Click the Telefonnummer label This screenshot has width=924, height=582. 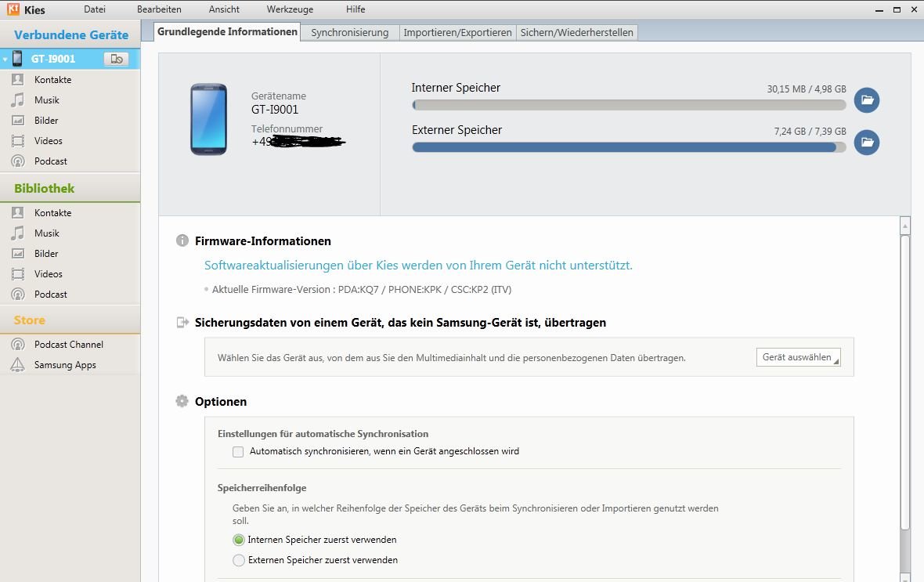click(287, 129)
